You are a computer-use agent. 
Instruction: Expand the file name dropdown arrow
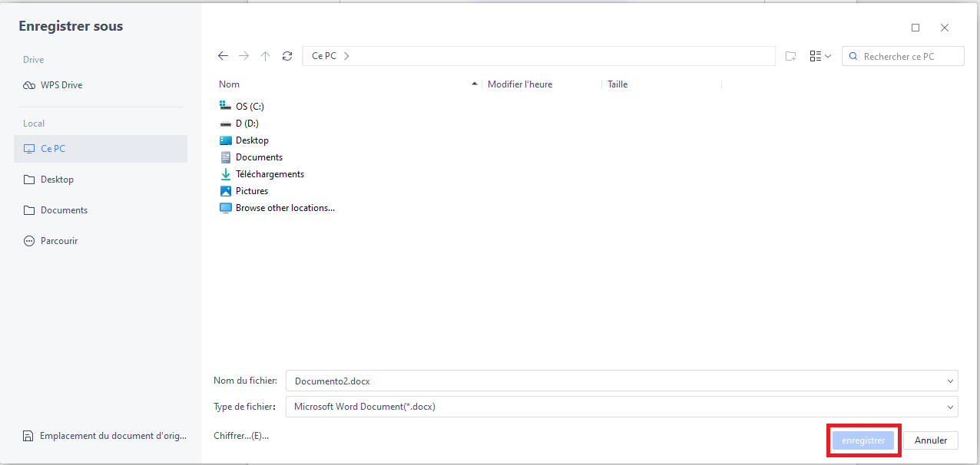point(952,381)
